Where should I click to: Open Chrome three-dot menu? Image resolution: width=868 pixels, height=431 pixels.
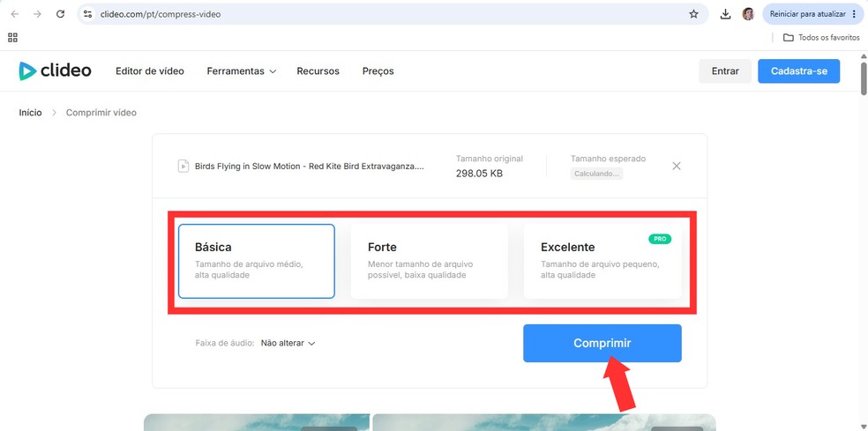coord(856,14)
